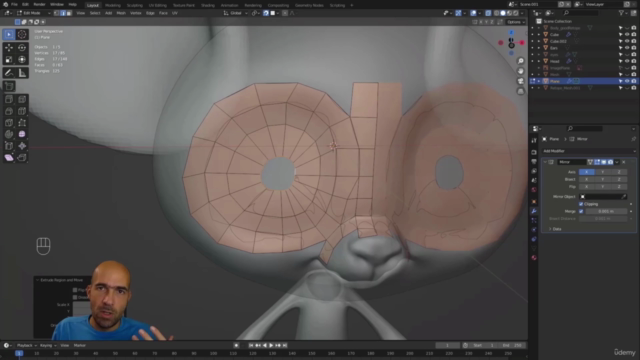Select the Knife tool
The width and height of the screenshot is (640, 360).
tap(9, 122)
